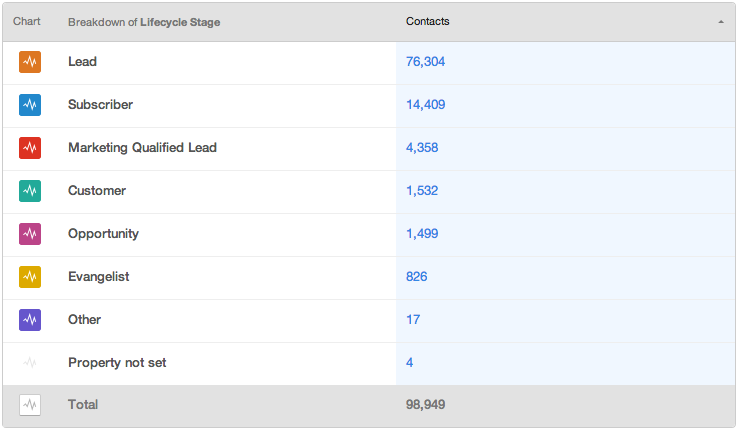Enable the faded Property not set chart icon
Viewport: 738px width, 430px height.
[30, 363]
